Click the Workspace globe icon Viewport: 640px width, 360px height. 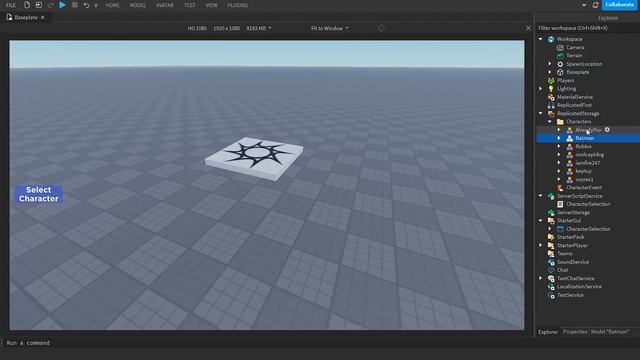point(551,39)
